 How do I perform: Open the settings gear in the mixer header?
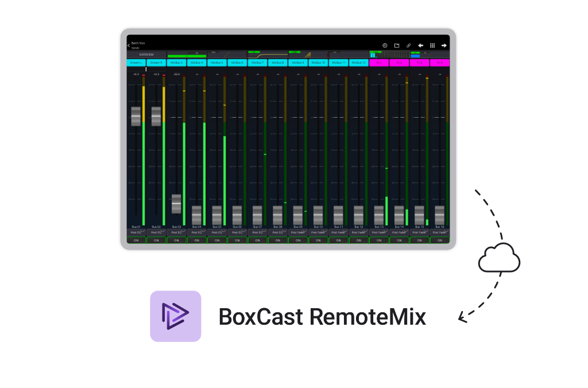[385, 45]
